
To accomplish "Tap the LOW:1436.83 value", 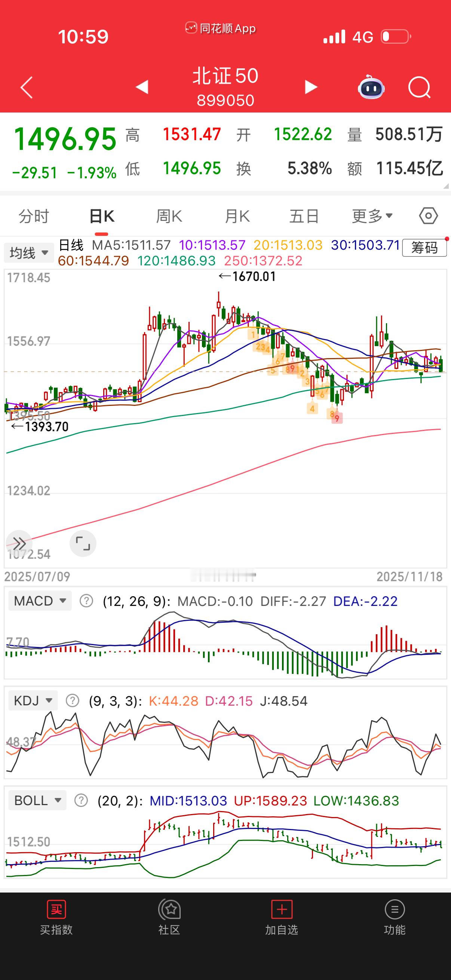I will 356,801.
